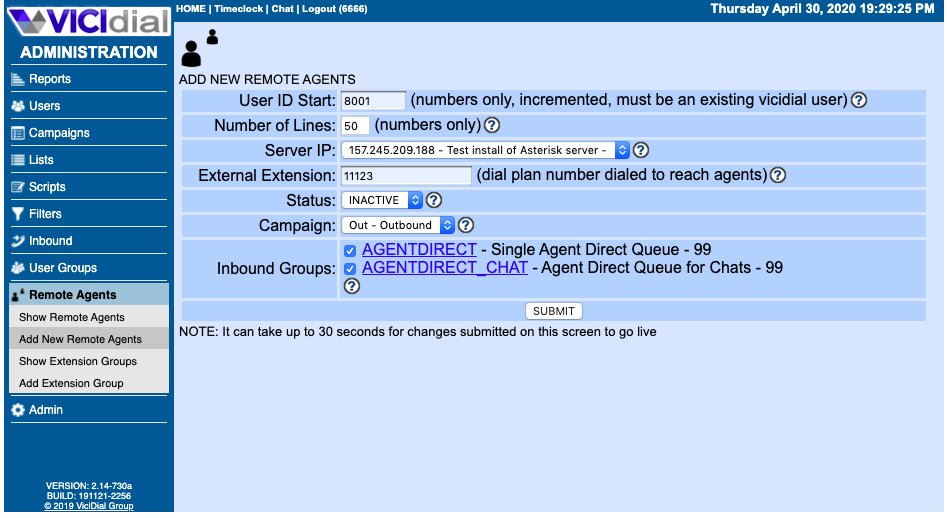Open Chat link in top bar
Screen dimensions: 947x518
pyautogui.click(x=282, y=8)
